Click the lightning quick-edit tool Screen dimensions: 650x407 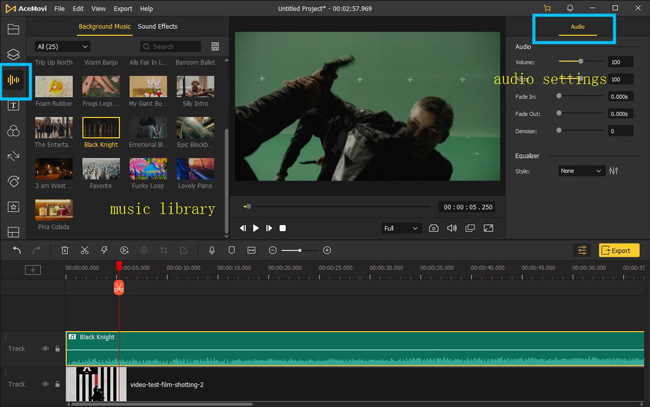[104, 250]
